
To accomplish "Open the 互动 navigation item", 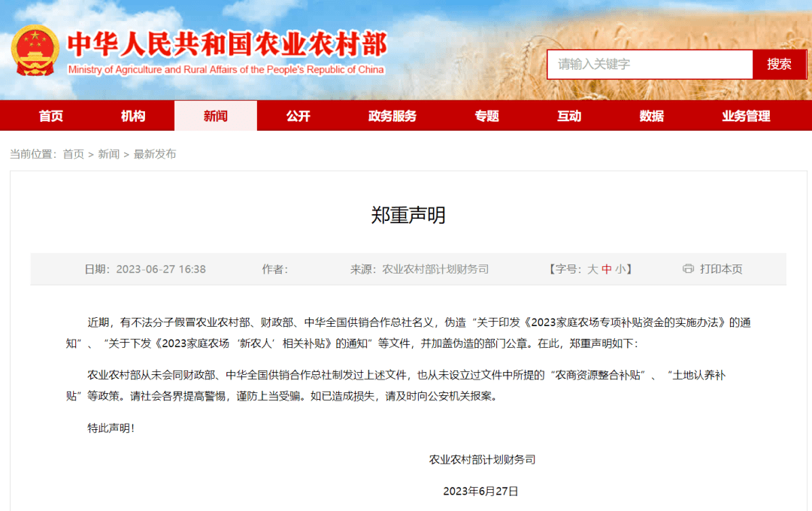I will point(569,116).
